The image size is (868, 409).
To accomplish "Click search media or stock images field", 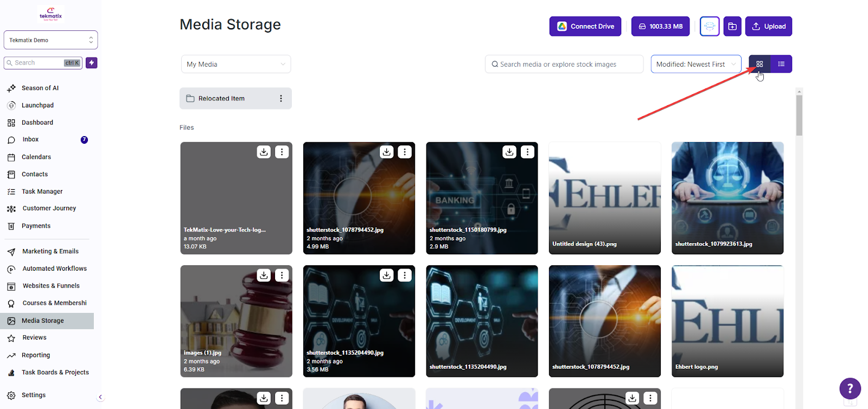I will [564, 64].
